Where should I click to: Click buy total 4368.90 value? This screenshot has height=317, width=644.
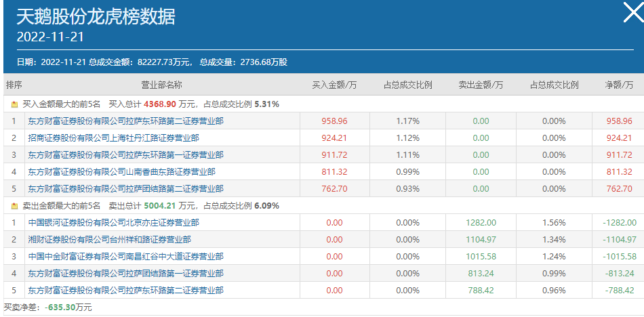160,104
